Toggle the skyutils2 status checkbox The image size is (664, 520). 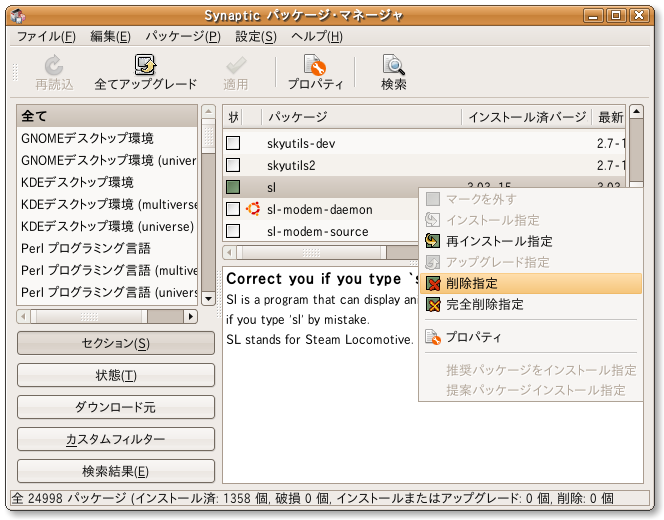click(233, 165)
